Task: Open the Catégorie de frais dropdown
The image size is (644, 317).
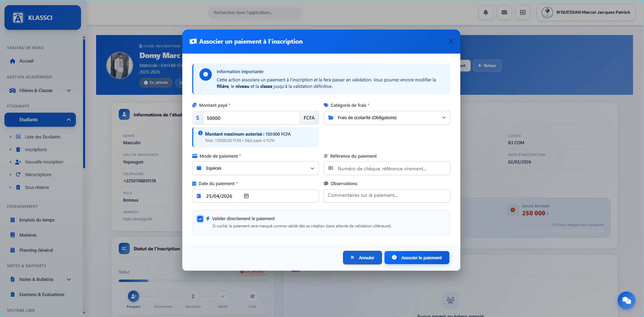Action: pos(387,118)
